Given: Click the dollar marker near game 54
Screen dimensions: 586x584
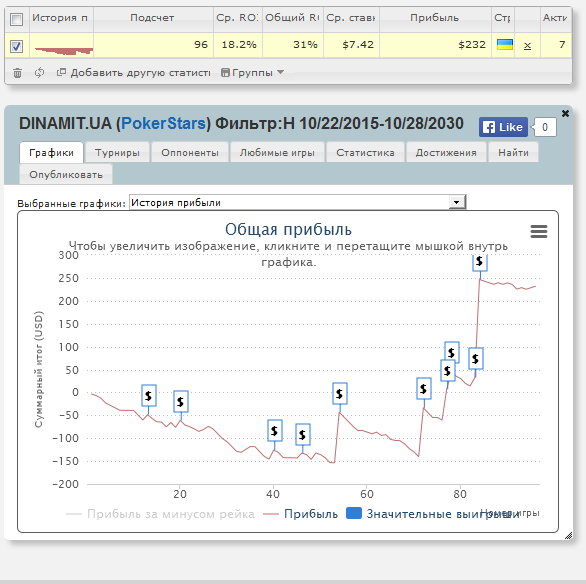Looking at the screenshot, I should [x=339, y=393].
